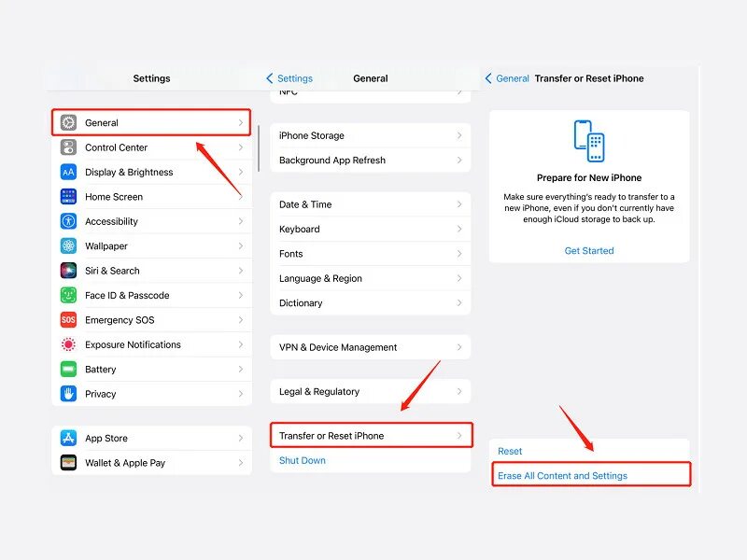Open Date & Time row chevron
The width and height of the screenshot is (747, 560).
(459, 204)
